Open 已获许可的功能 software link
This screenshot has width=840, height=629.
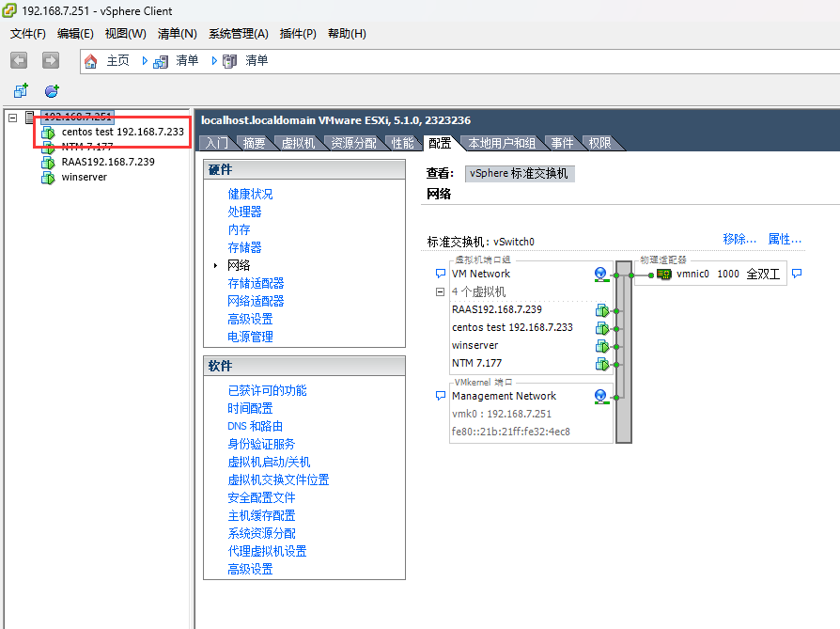click(267, 391)
